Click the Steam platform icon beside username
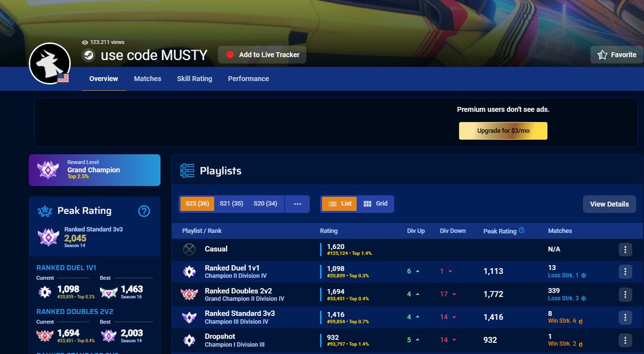This screenshot has height=354, width=644. click(x=89, y=55)
